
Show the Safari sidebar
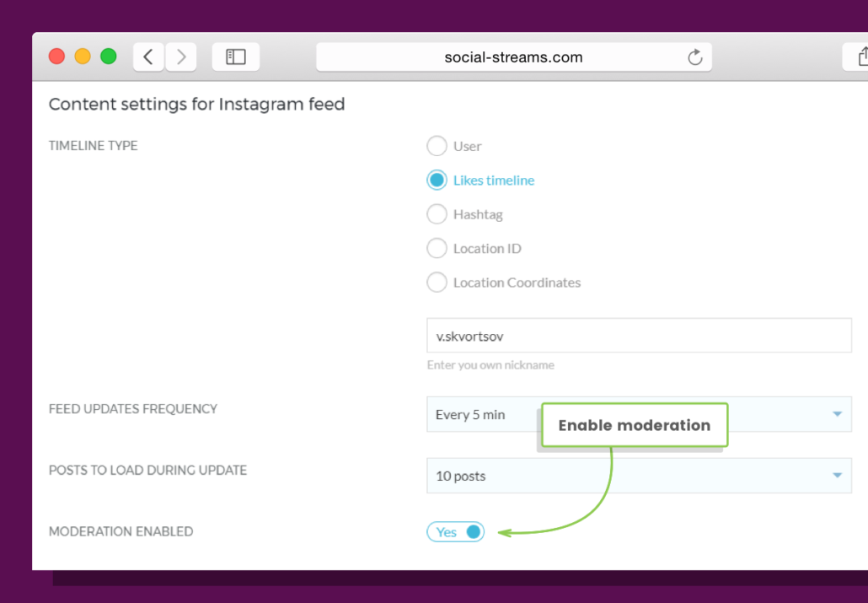(x=236, y=57)
